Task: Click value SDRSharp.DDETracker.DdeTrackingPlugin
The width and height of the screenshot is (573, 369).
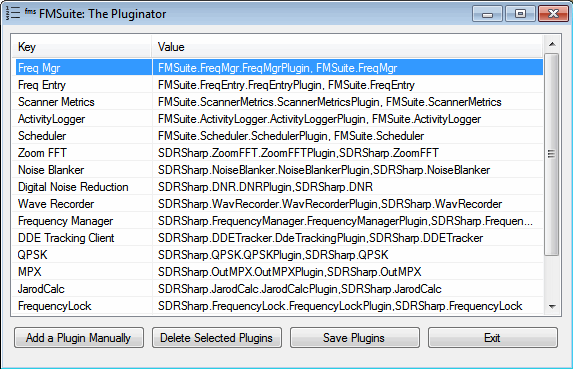Action: [320, 237]
